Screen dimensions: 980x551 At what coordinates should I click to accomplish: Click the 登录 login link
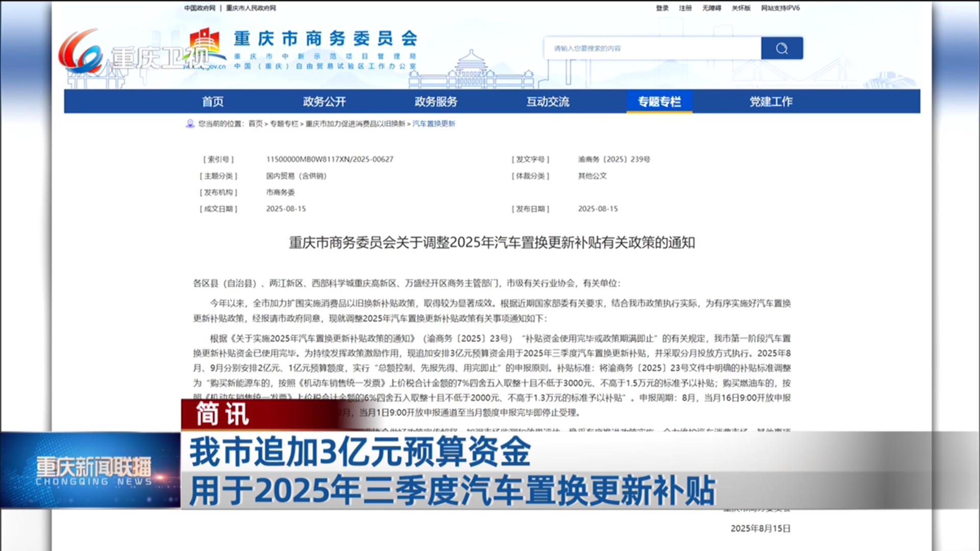tap(662, 8)
